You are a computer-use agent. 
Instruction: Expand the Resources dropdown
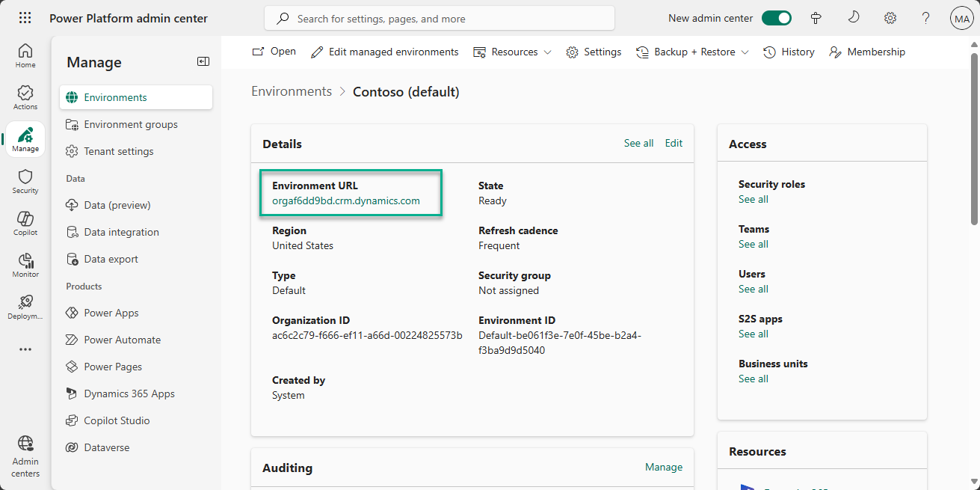tap(513, 52)
